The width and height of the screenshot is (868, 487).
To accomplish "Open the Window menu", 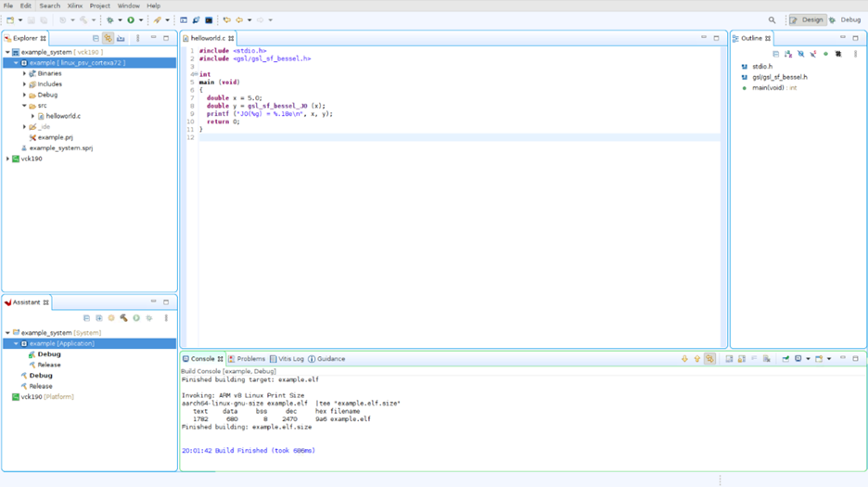I will (128, 6).
